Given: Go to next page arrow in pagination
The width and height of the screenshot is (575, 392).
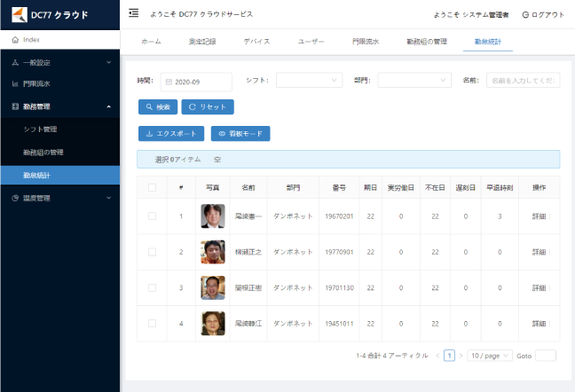Looking at the screenshot, I should coord(461,356).
